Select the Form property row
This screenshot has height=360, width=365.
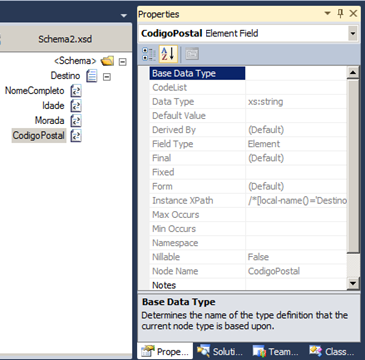248,186
